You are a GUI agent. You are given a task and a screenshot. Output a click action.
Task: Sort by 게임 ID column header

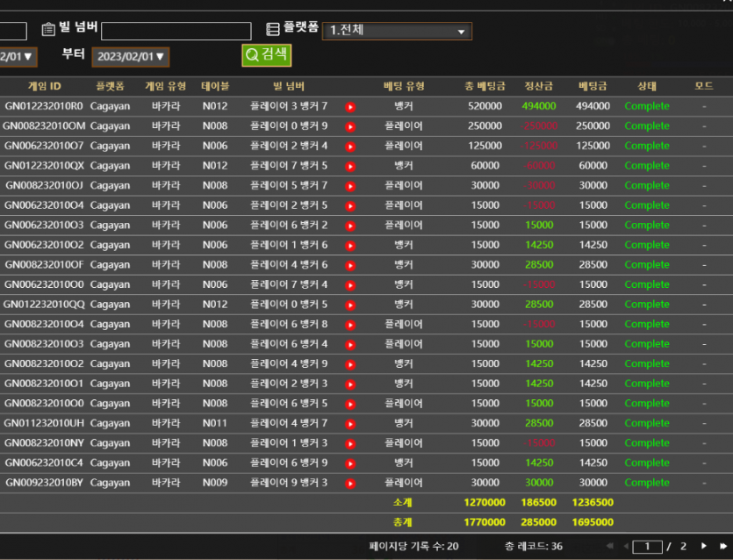click(45, 86)
